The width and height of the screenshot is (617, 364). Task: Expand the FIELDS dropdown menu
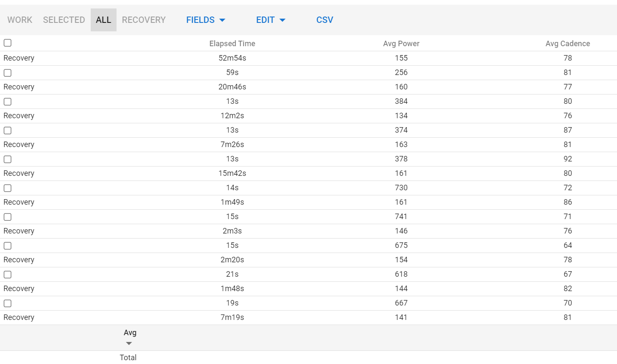(x=206, y=20)
